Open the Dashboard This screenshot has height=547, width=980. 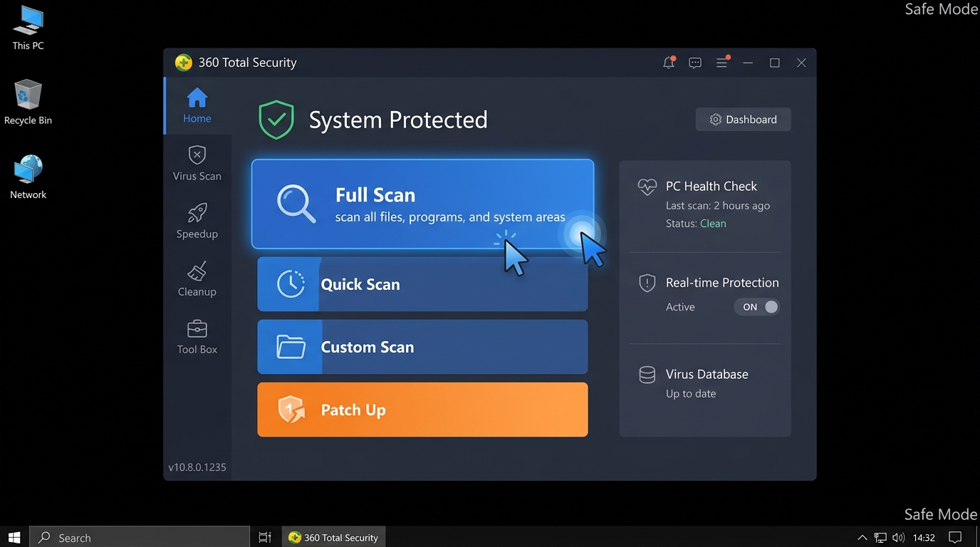pyautogui.click(x=743, y=119)
